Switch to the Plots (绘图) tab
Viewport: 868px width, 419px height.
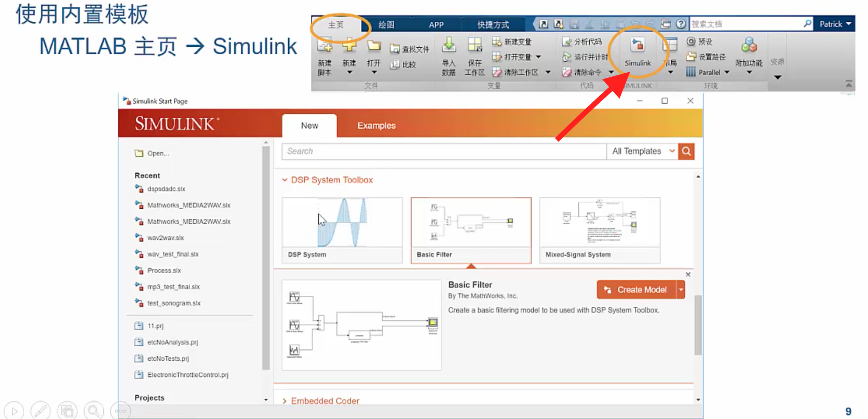(386, 24)
